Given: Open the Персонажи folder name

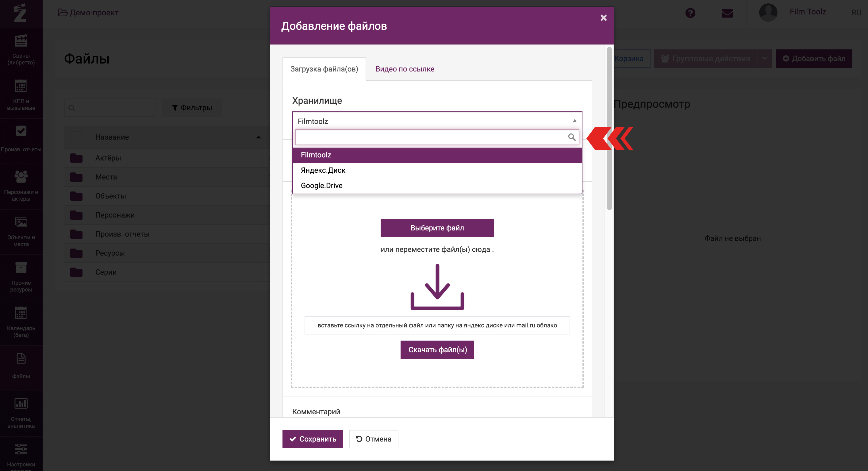Looking at the screenshot, I should point(115,215).
